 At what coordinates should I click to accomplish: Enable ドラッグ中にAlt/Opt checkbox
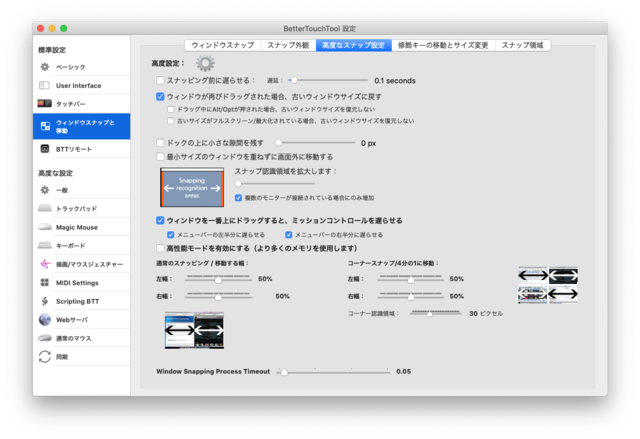[x=171, y=109]
